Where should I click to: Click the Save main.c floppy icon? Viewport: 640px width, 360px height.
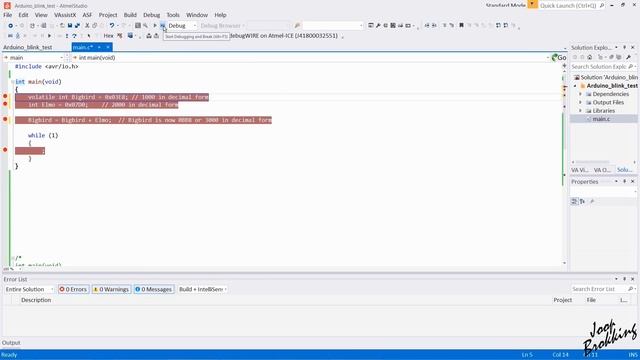pyautogui.click(x=70, y=25)
